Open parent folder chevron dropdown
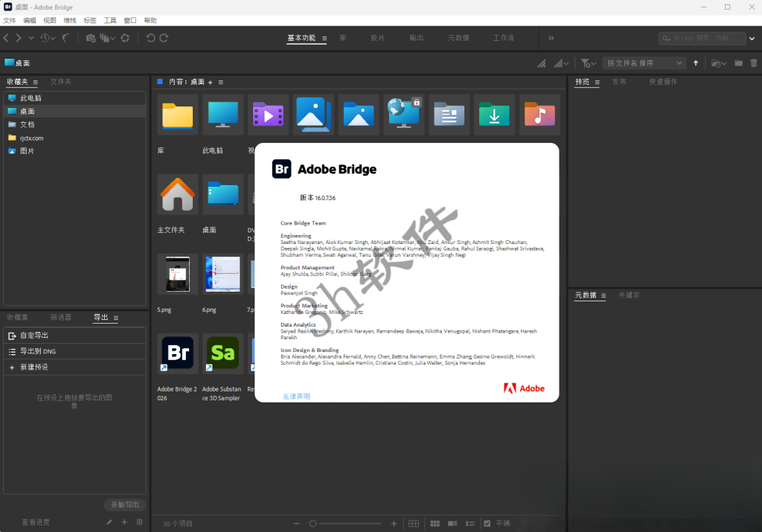The height and width of the screenshot is (532, 762). [31, 38]
